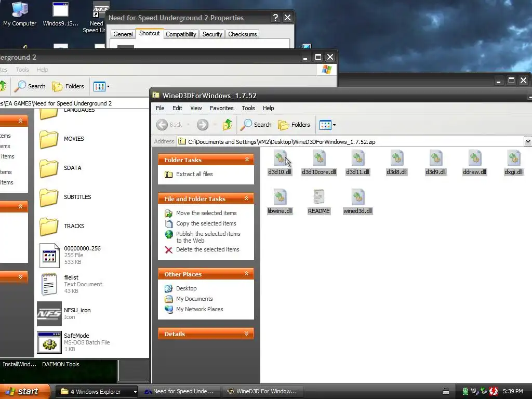Screen dimensions: 532x399
Task: Select the dxgi.dll file icon
Action: click(x=514, y=158)
